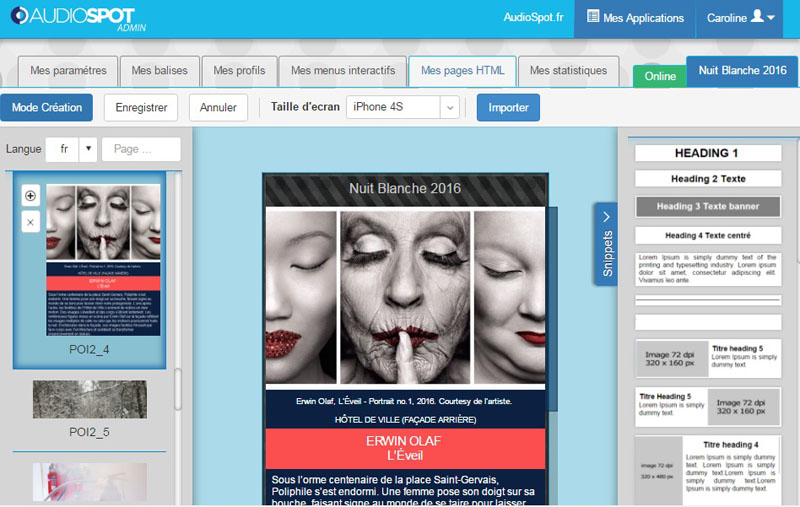
Task: Click the Page search input field
Action: [141, 149]
